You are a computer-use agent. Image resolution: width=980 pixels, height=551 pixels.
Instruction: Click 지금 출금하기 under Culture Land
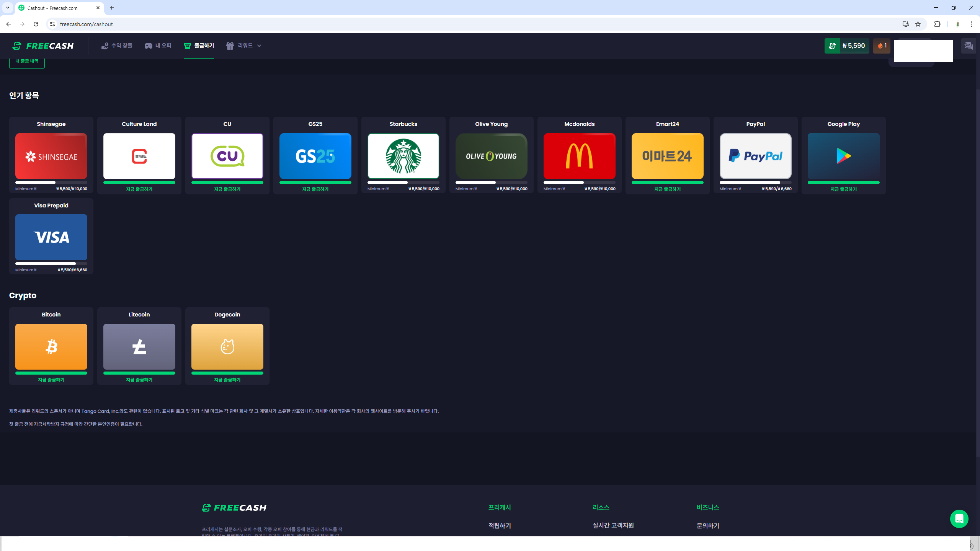coord(139,189)
